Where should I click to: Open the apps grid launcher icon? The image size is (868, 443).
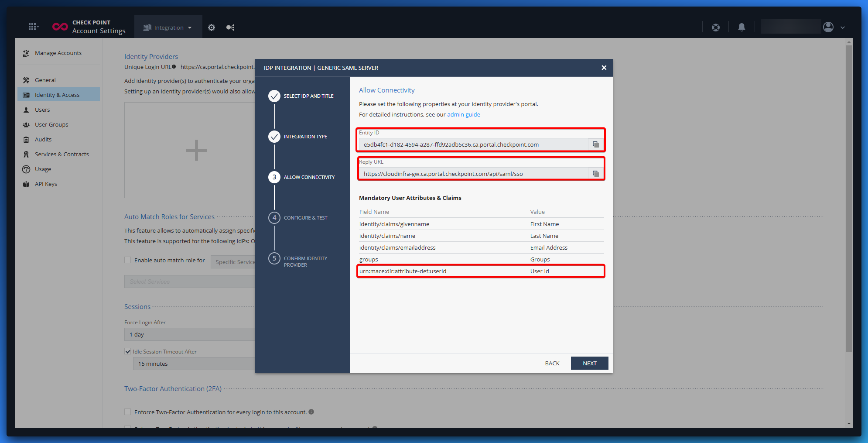33,27
